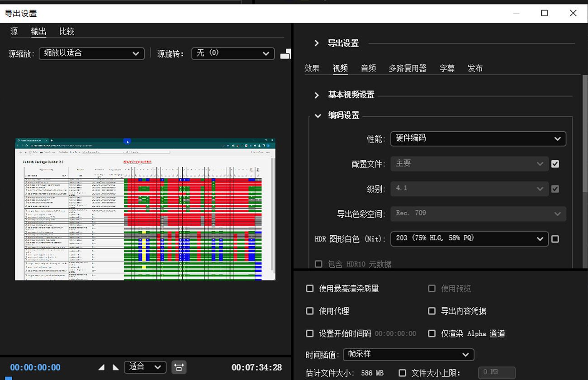Open the 性能 硬件编码 dropdown
The width and height of the screenshot is (588, 380).
pos(478,138)
